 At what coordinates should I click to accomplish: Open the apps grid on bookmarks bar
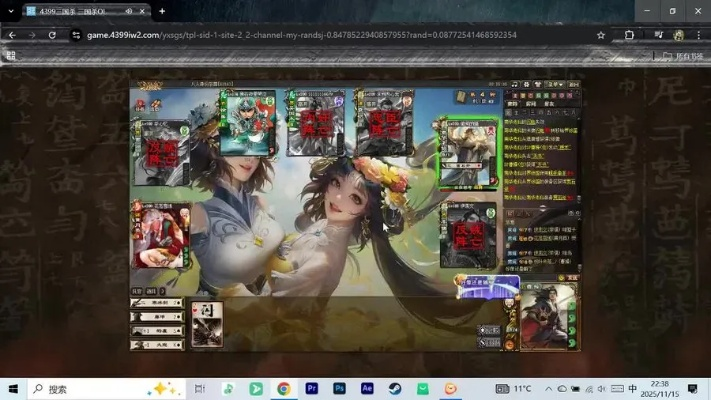[11, 56]
